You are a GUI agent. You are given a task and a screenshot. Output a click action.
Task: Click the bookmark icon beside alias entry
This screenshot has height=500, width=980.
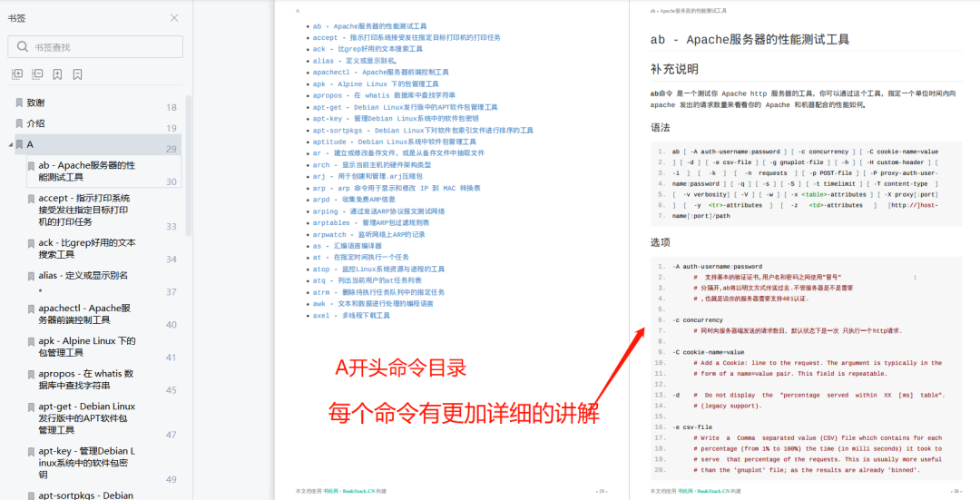tap(31, 276)
